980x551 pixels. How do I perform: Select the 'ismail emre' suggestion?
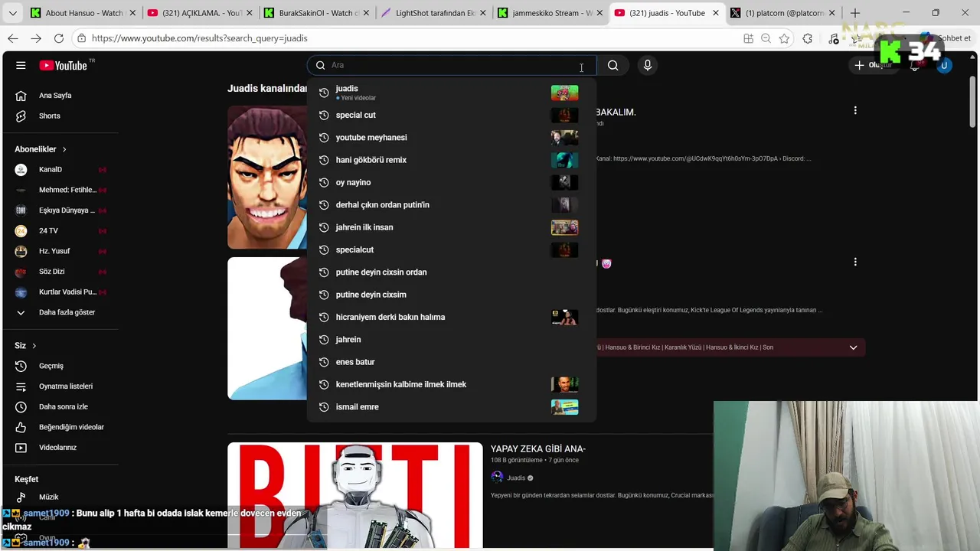(451, 407)
